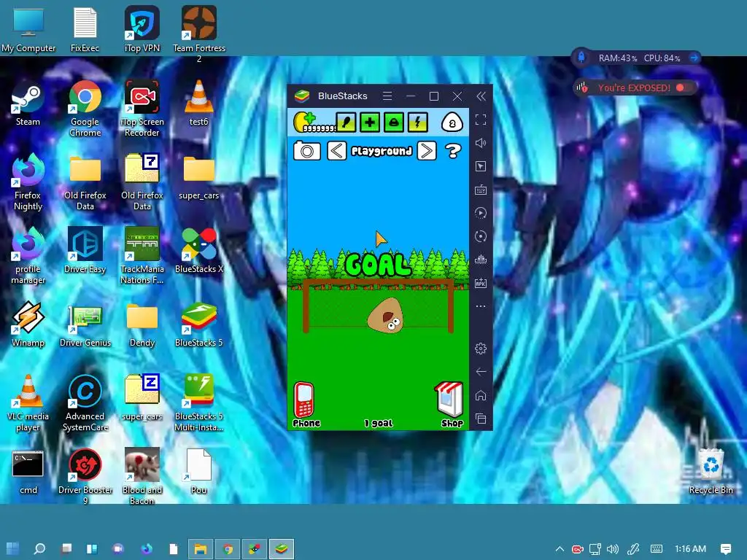This screenshot has width=747, height=560.
Task: Click the BlueStacks home button
Action: pyautogui.click(x=481, y=395)
